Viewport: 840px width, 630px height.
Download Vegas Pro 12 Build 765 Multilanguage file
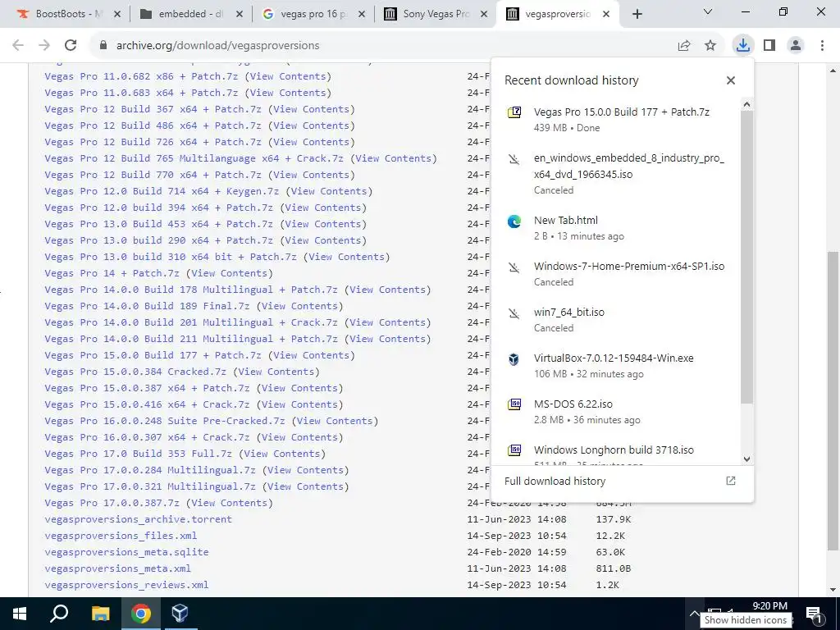[194, 158]
